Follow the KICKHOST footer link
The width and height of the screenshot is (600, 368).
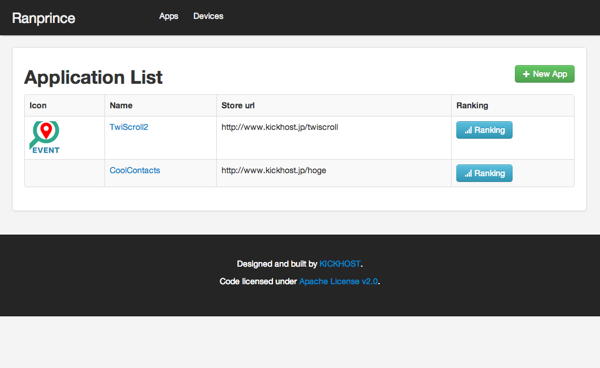340,264
